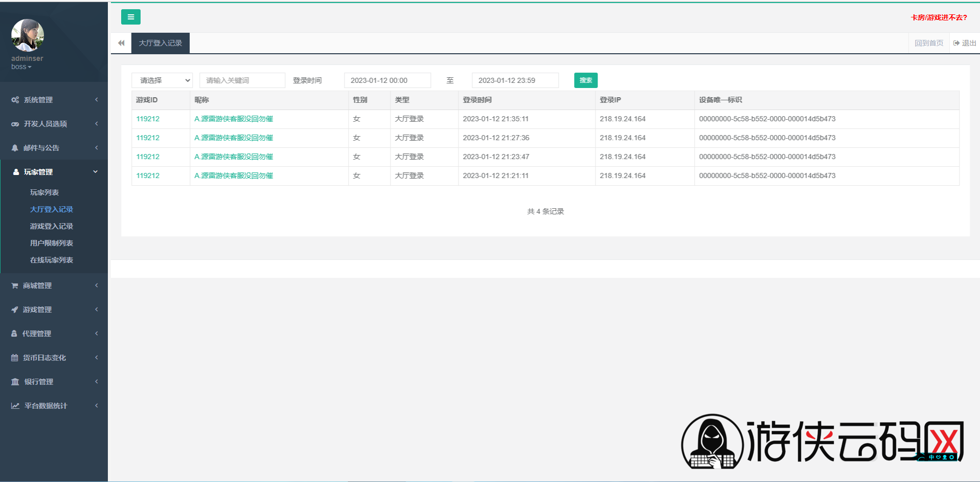Click the start time field 2023-01-12 00:00
The width and height of the screenshot is (980, 482).
click(388, 80)
